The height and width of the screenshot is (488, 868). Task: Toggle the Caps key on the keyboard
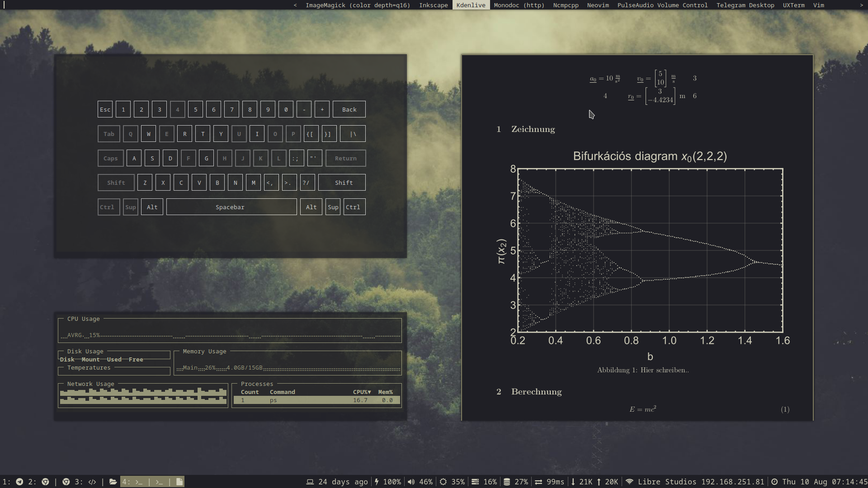point(110,158)
